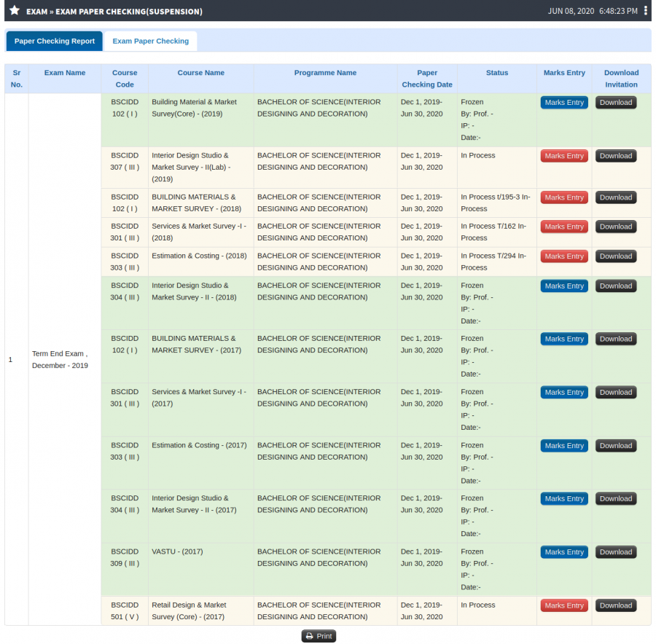Click the Course Code column header
The width and height of the screenshot is (656, 644).
pos(125,79)
